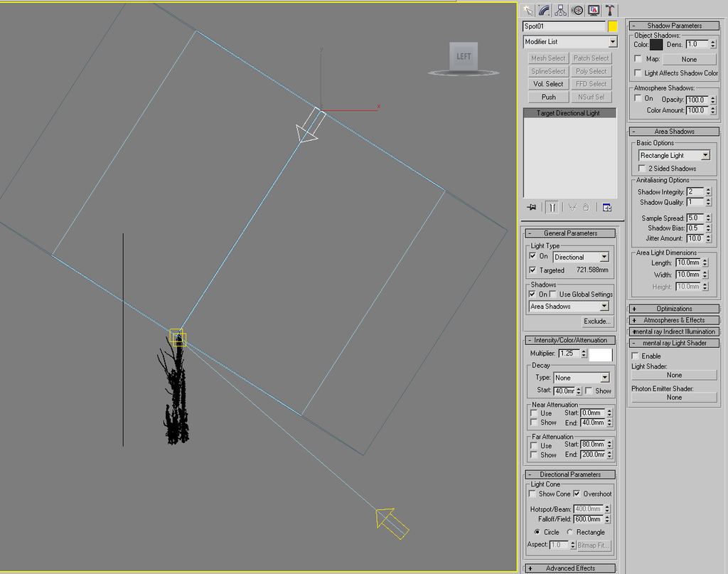728x574 pixels.
Task: Click Configure Modifier Sets icon
Action: tap(606, 208)
